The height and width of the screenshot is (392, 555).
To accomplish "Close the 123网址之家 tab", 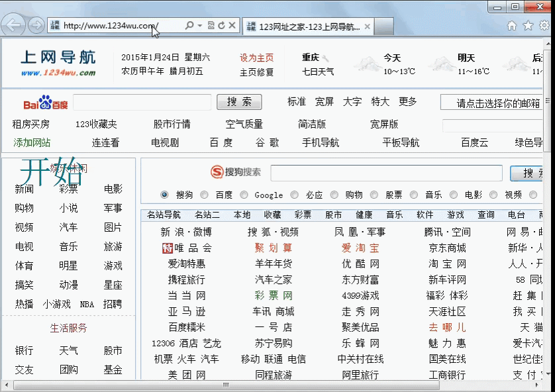I will click(368, 26).
